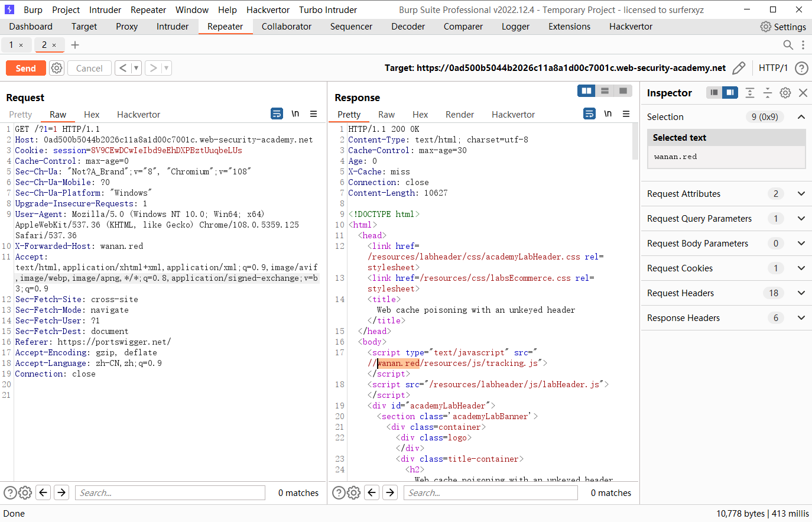The height and width of the screenshot is (522, 812).
Task: Open Response search help icon
Action: click(339, 492)
